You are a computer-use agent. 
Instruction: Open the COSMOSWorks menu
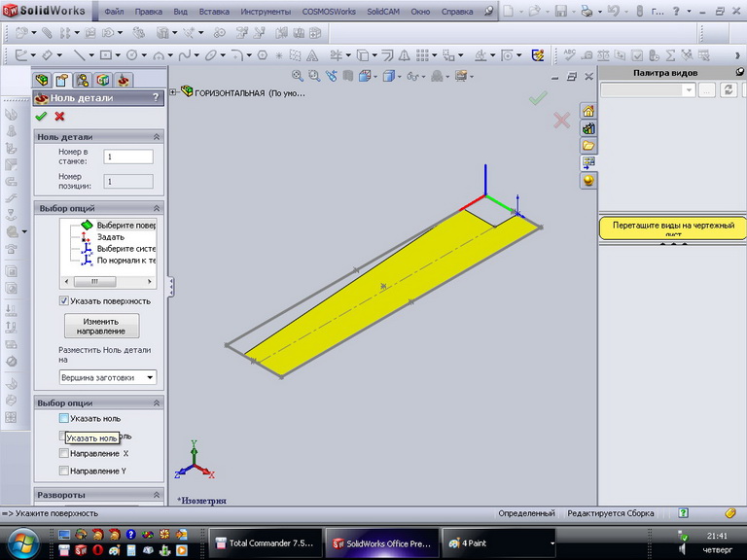(x=329, y=12)
